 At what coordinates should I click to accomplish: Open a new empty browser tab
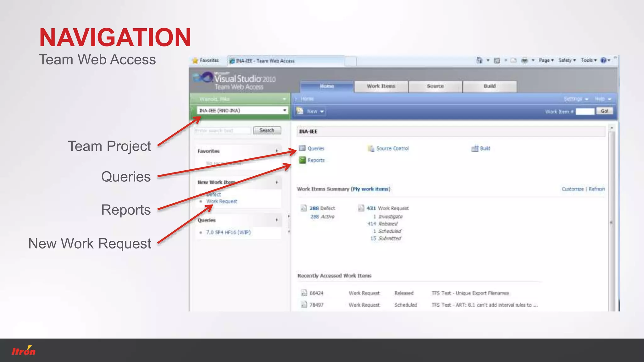[x=350, y=61]
